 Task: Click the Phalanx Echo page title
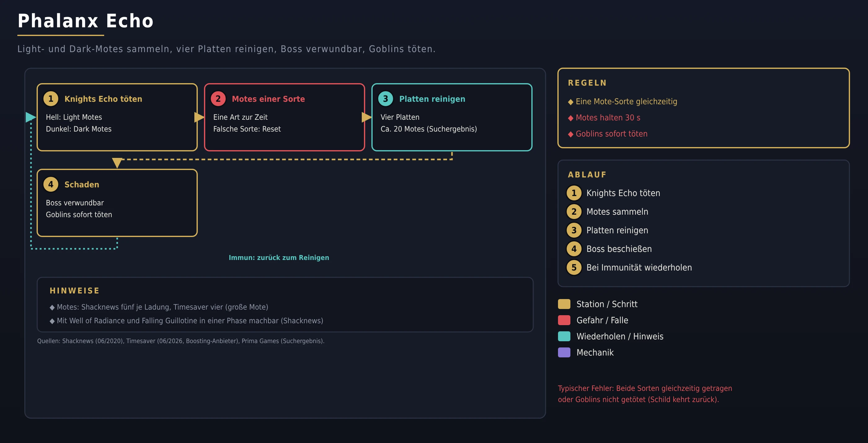point(86,21)
